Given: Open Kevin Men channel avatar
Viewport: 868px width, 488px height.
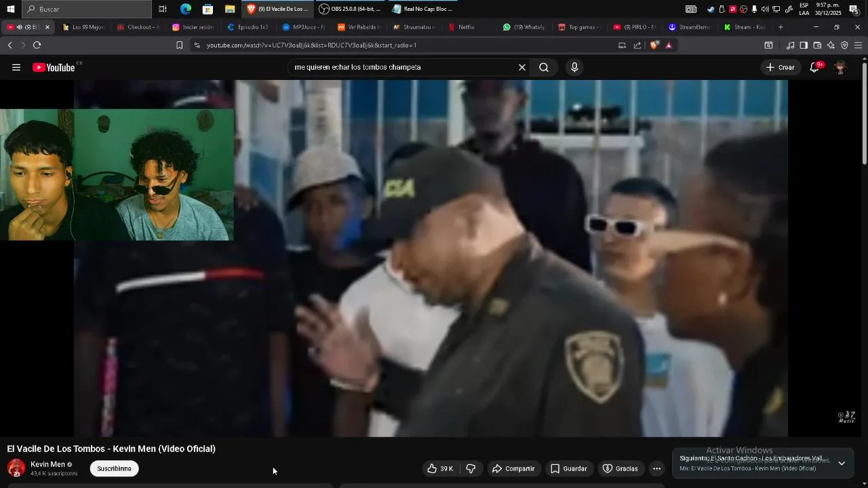Looking at the screenshot, I should (x=16, y=468).
